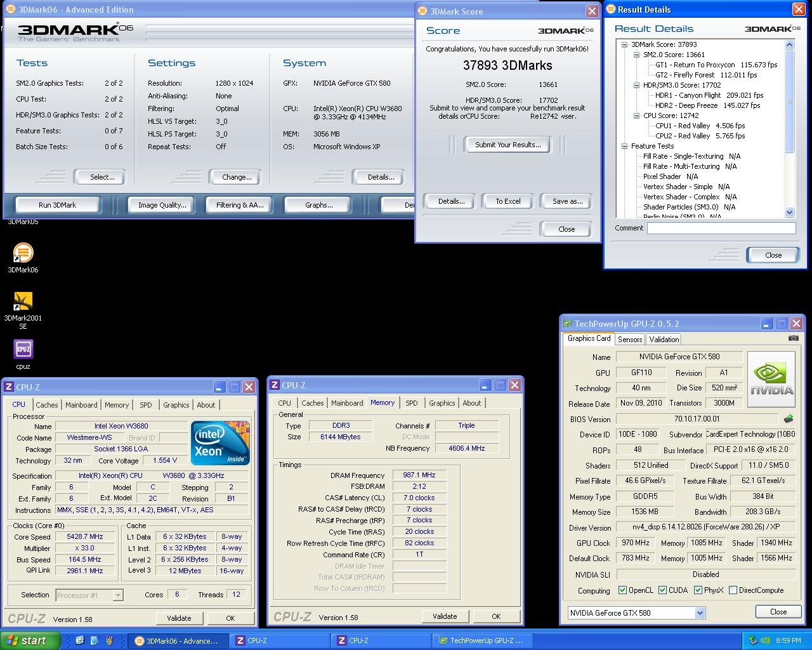Collapse the SM2.0 Score tree node
The height and width of the screenshot is (650, 812).
click(x=637, y=55)
